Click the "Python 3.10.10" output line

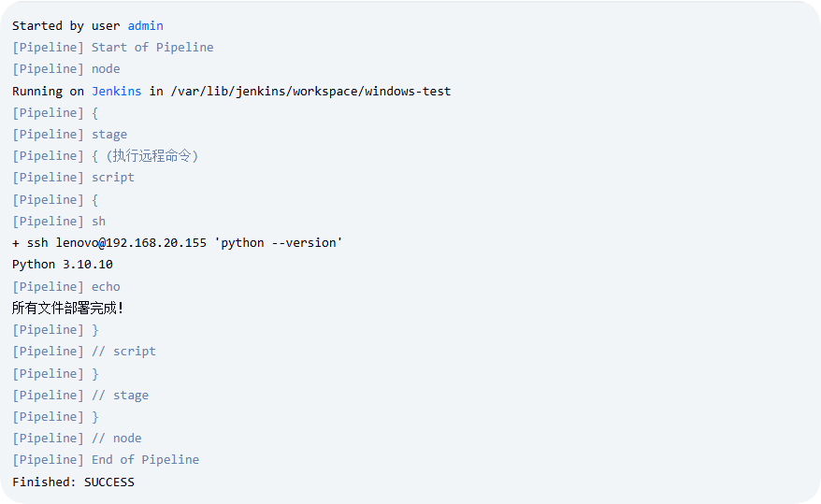point(62,265)
